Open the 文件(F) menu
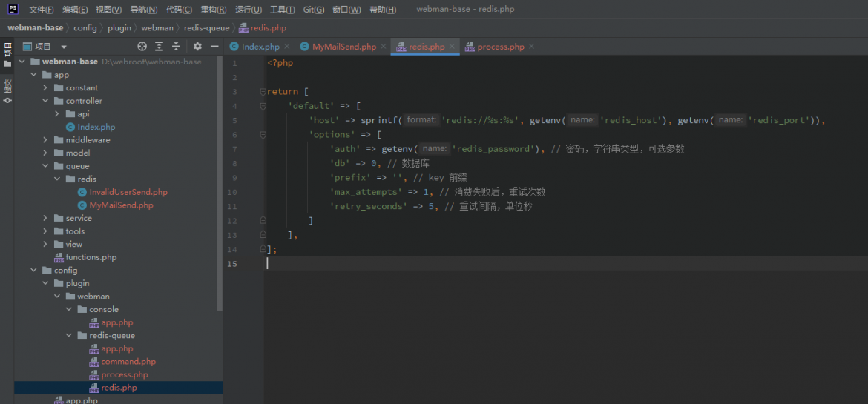868x404 pixels. pos(42,10)
